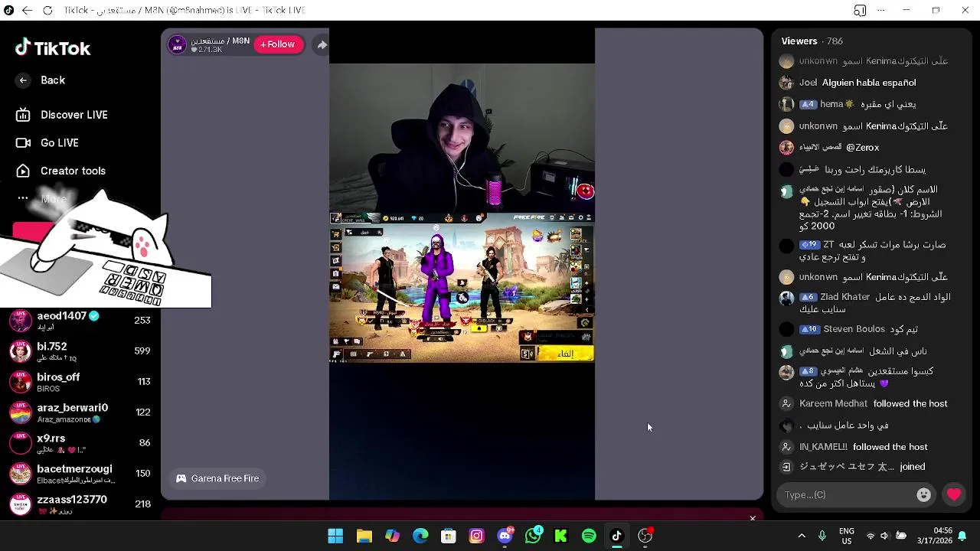
Task: Share the live stream via arrow icon
Action: [x=322, y=45]
